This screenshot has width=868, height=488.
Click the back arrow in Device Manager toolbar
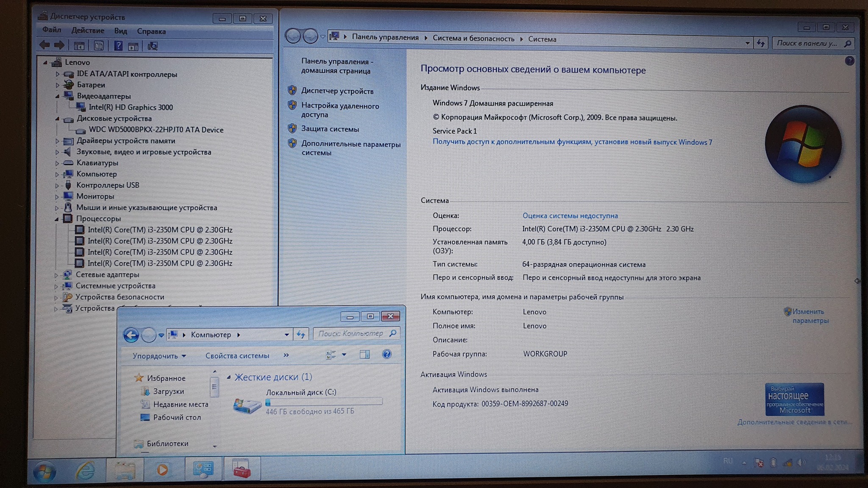pyautogui.click(x=45, y=45)
